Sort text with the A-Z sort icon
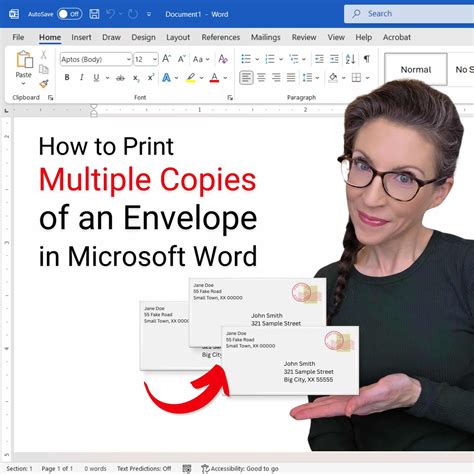Screen dimensions: 474x474 pyautogui.click(x=350, y=59)
